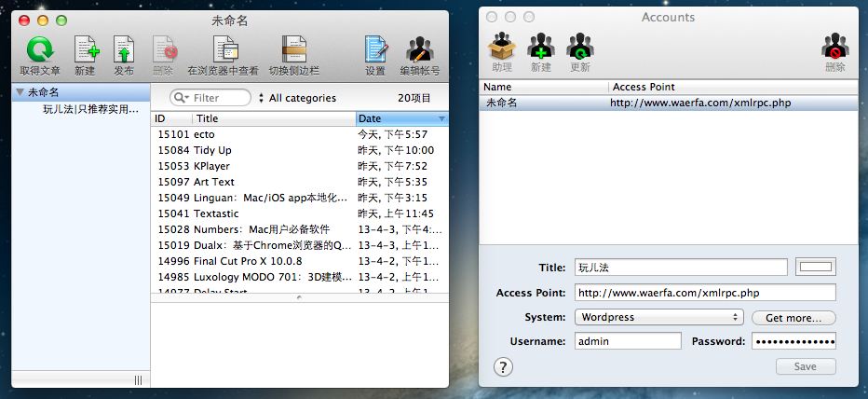The height and width of the screenshot is (399, 868).
Task: Click the sidebar resize grip
Action: click(138, 380)
